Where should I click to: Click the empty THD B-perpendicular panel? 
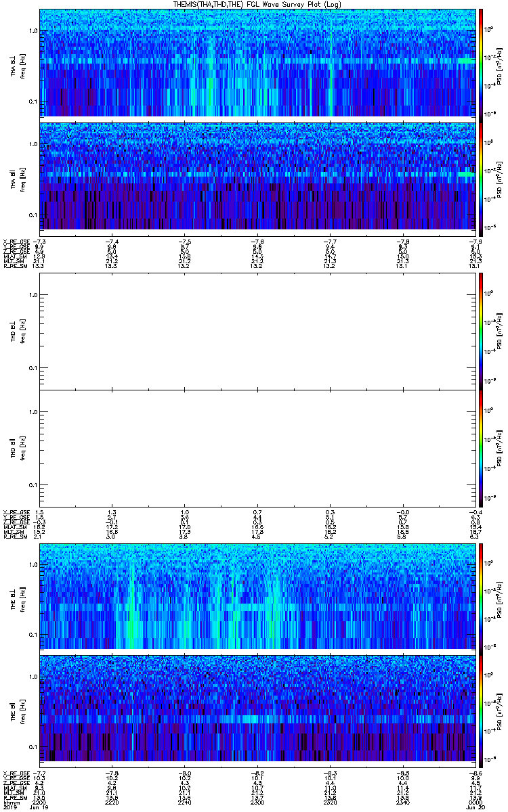click(x=257, y=331)
